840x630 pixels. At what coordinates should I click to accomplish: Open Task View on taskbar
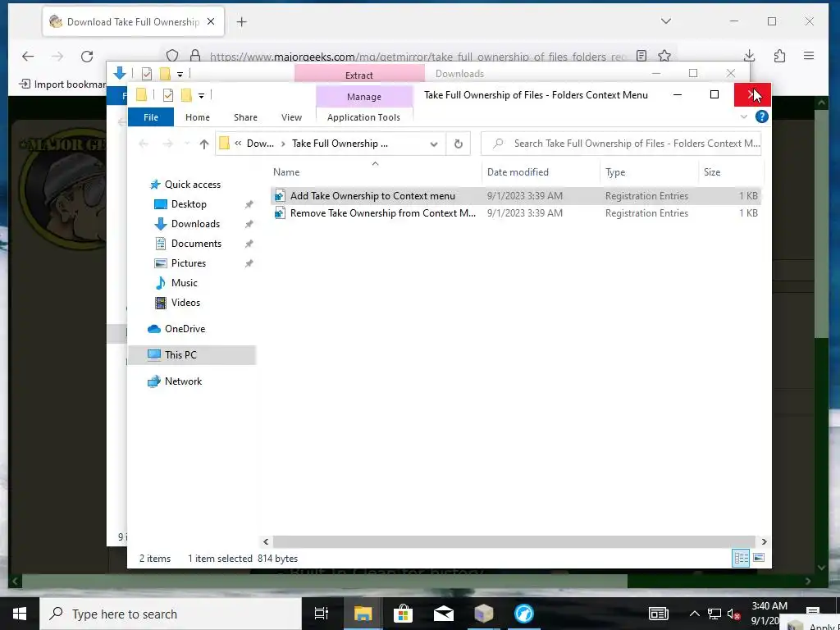tap(322, 614)
